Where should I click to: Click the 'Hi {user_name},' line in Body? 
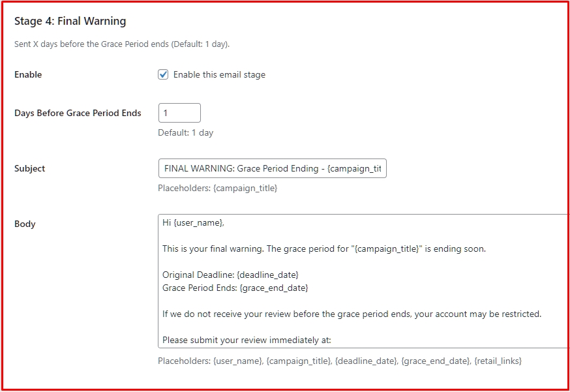[193, 223]
